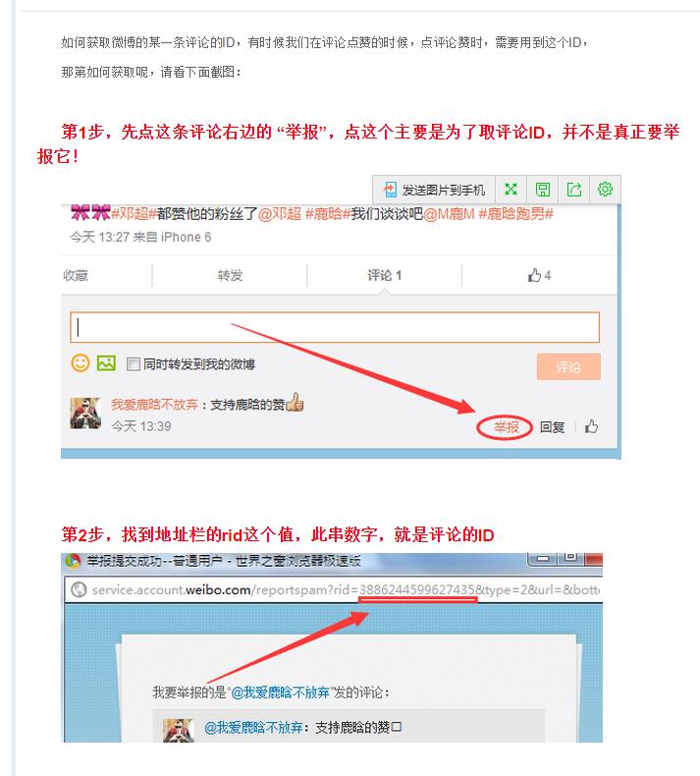Open the emoji smiley picker
The image size is (700, 776).
[81, 363]
